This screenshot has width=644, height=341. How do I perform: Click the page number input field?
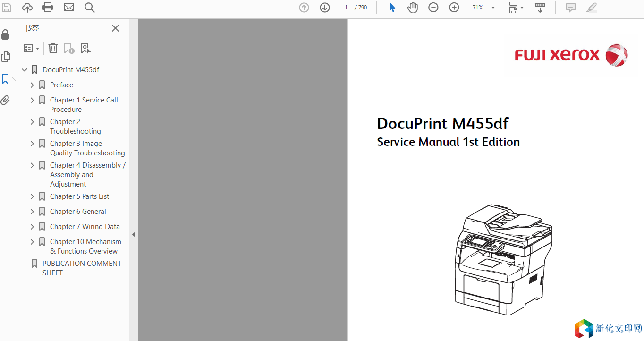pos(346,8)
